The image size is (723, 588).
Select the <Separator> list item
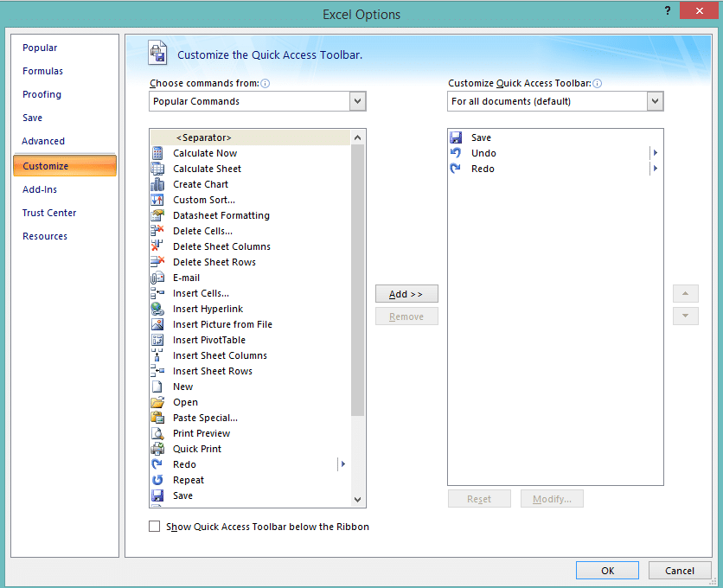(250, 137)
